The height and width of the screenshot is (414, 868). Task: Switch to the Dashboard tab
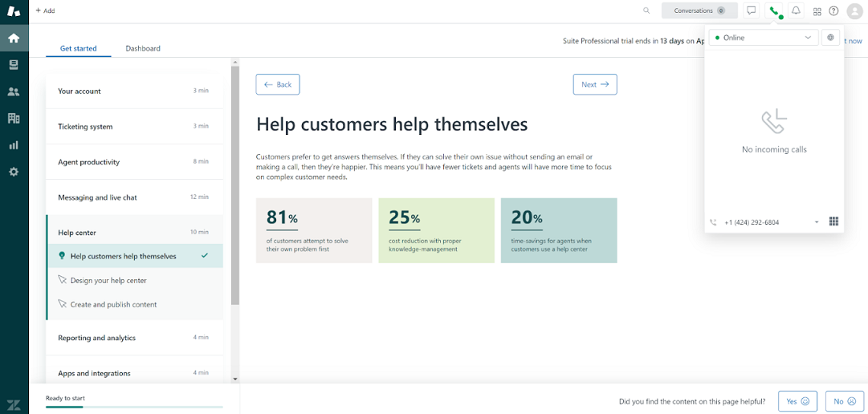[x=143, y=48]
